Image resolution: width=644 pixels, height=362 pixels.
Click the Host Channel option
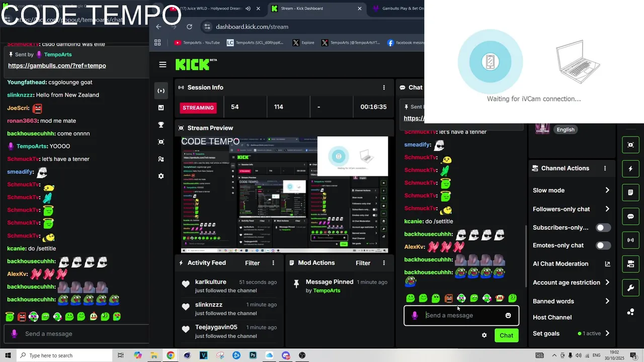552,317
